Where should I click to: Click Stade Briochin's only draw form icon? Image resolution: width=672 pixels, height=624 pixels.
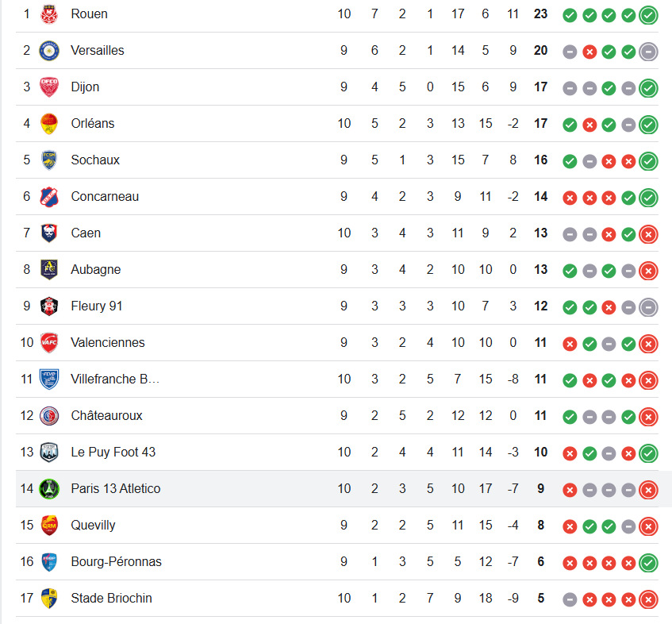(x=570, y=599)
